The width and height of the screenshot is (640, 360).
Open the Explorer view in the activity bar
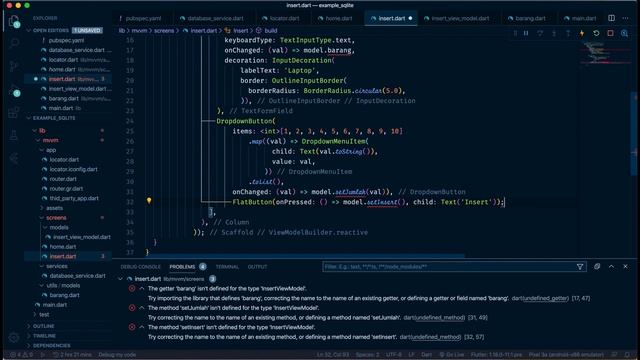[x=14, y=21]
